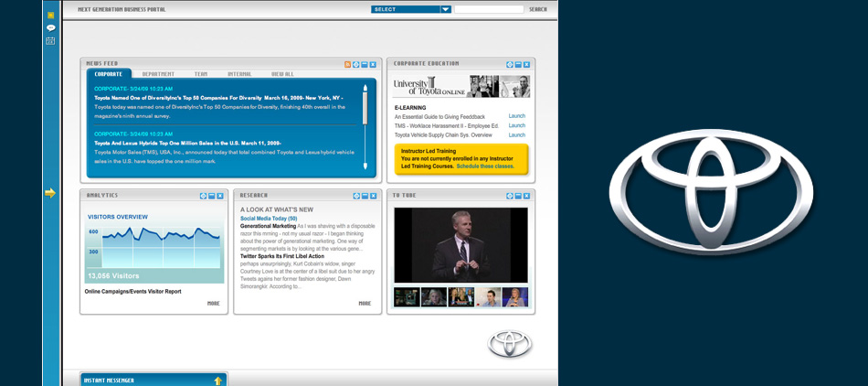Launch the Toyota Vehicle Supply Chain course

point(516,135)
